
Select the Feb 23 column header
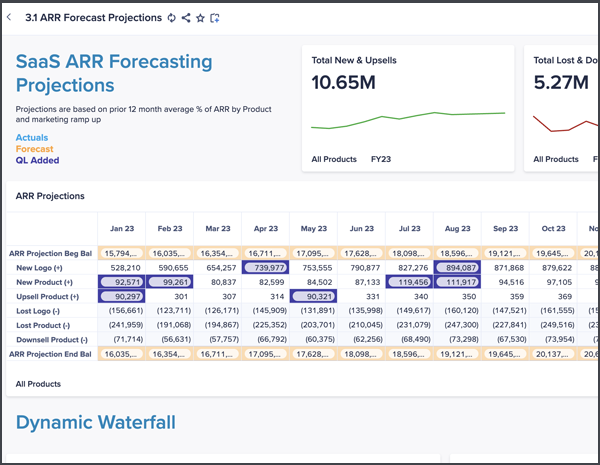click(x=170, y=228)
